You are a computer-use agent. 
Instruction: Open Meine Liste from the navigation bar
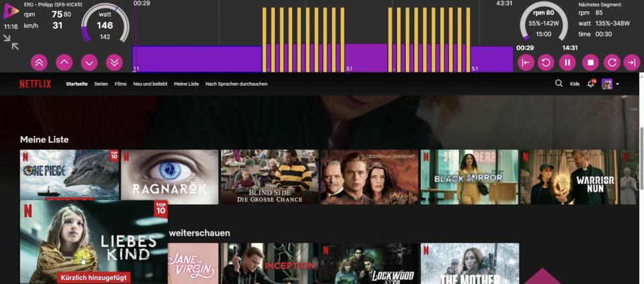[x=186, y=84]
